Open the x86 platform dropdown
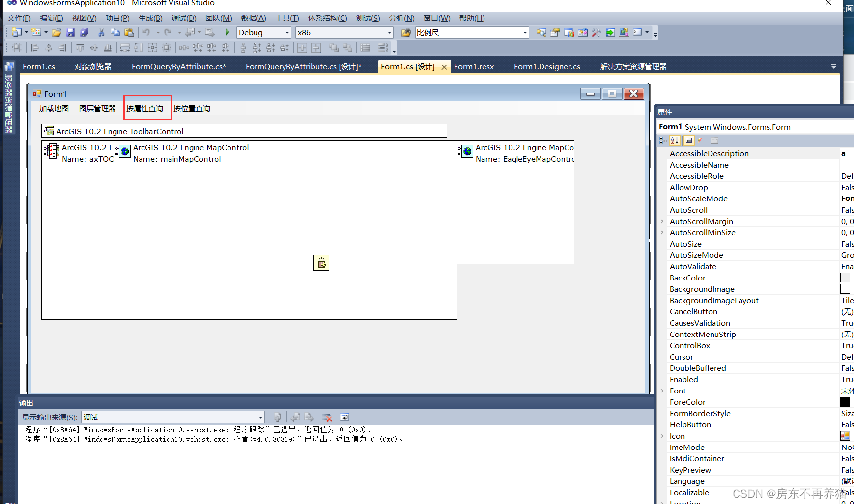 (x=389, y=32)
